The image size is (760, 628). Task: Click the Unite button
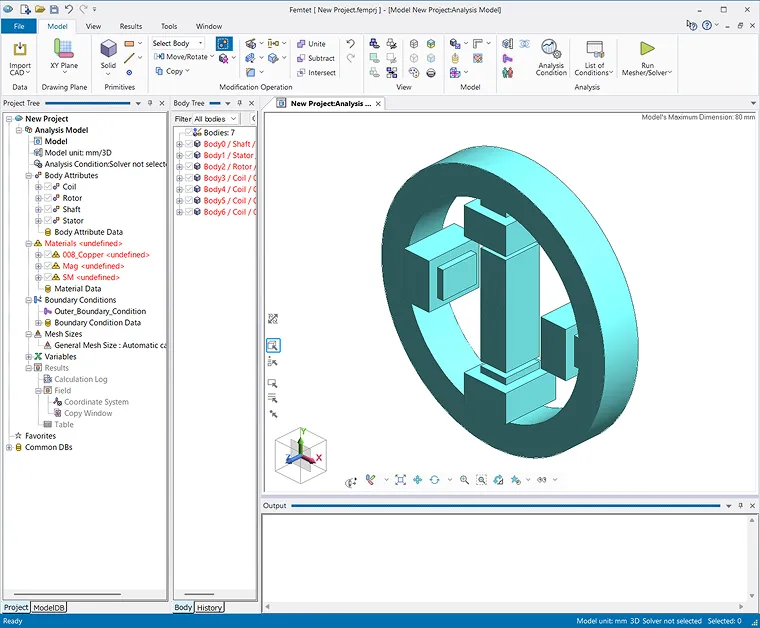coord(311,44)
